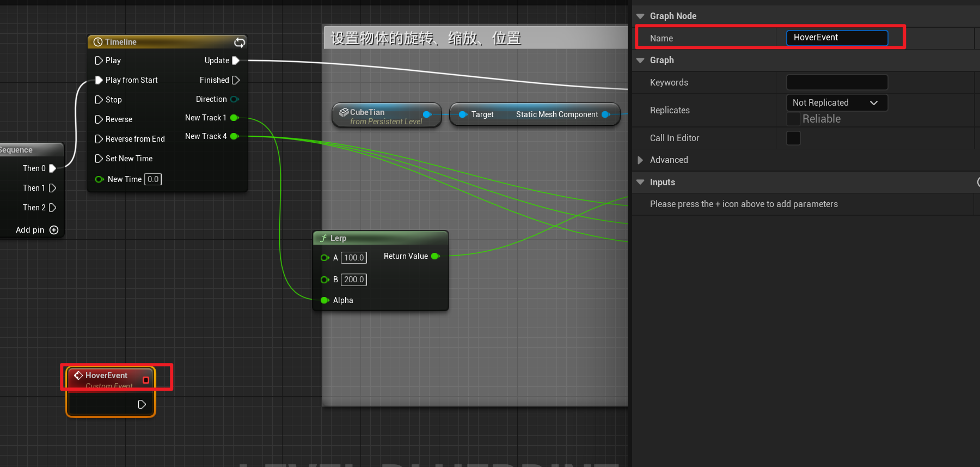Click the Add pin label on Sequence
The width and height of the screenshot is (980, 467).
tap(30, 230)
